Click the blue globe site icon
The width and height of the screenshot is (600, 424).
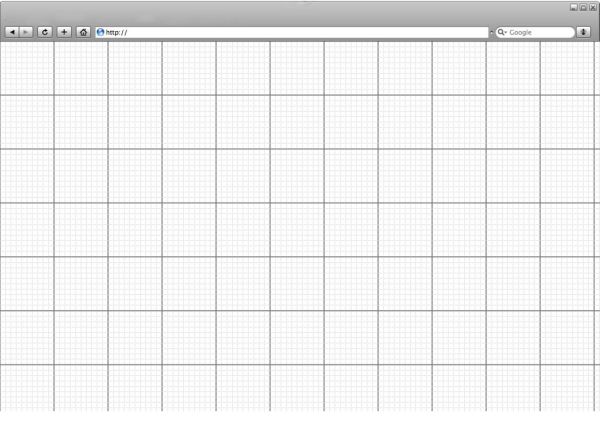point(100,32)
